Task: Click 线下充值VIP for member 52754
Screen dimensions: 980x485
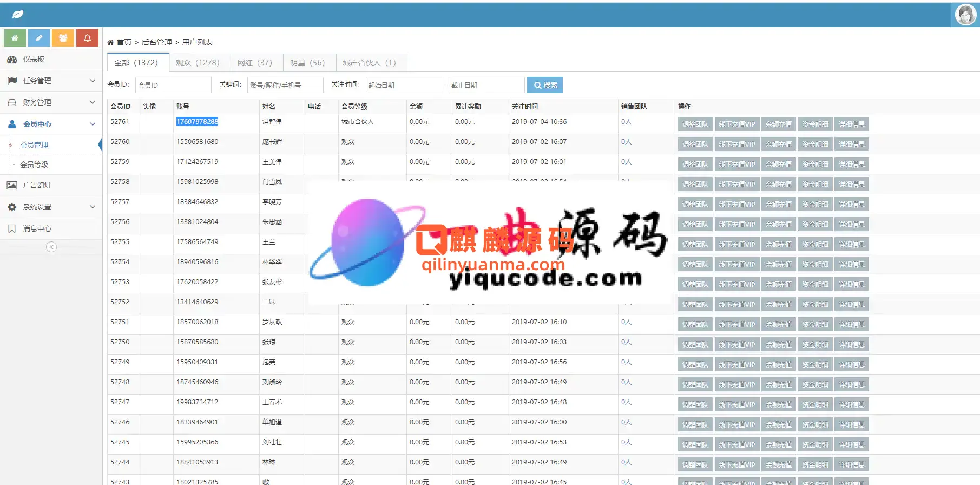Action: [737, 265]
